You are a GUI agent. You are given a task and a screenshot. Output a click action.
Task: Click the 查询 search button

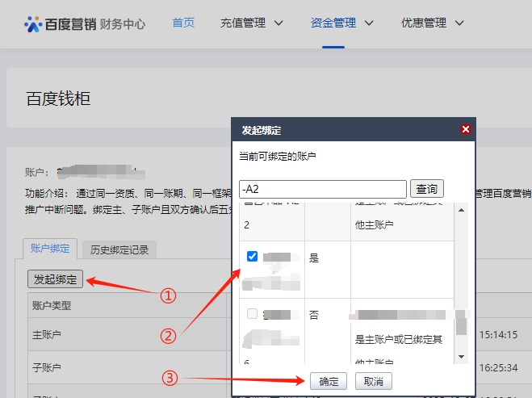pos(426,189)
